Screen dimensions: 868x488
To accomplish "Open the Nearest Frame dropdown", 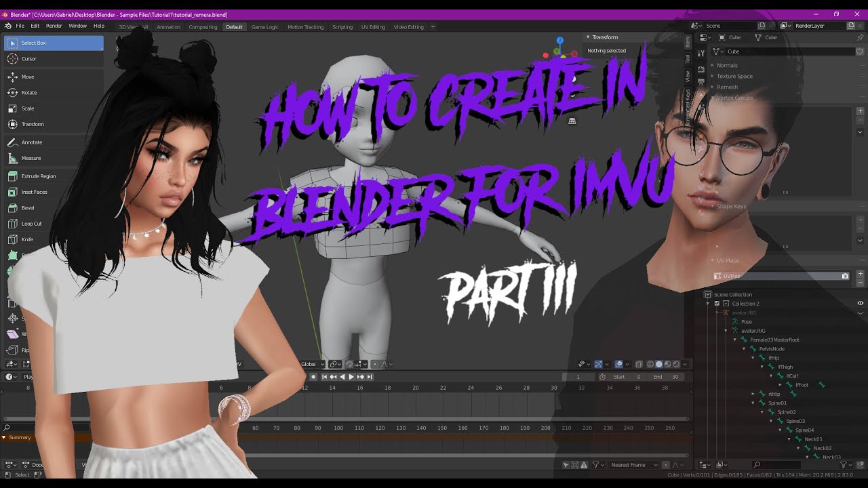I will pos(633,465).
